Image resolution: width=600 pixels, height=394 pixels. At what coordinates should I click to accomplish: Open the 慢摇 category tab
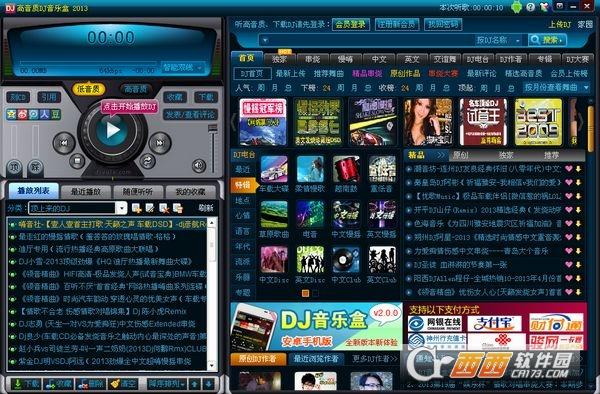pyautogui.click(x=346, y=59)
